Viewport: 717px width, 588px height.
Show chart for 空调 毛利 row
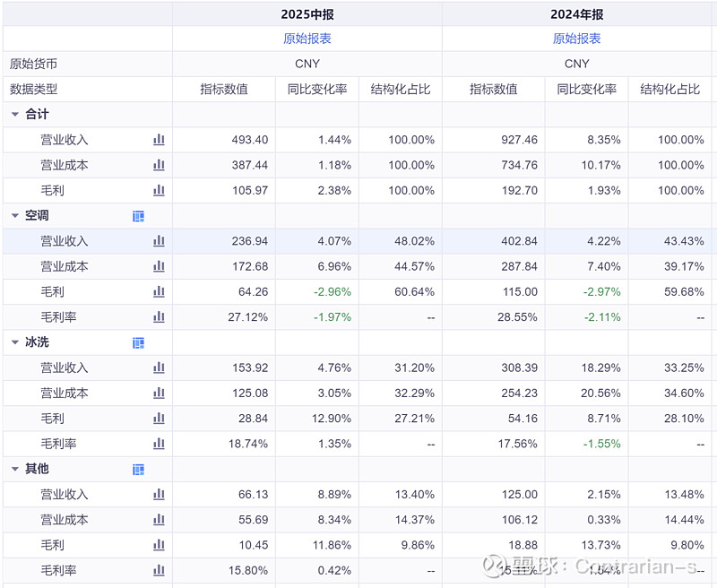click(159, 291)
